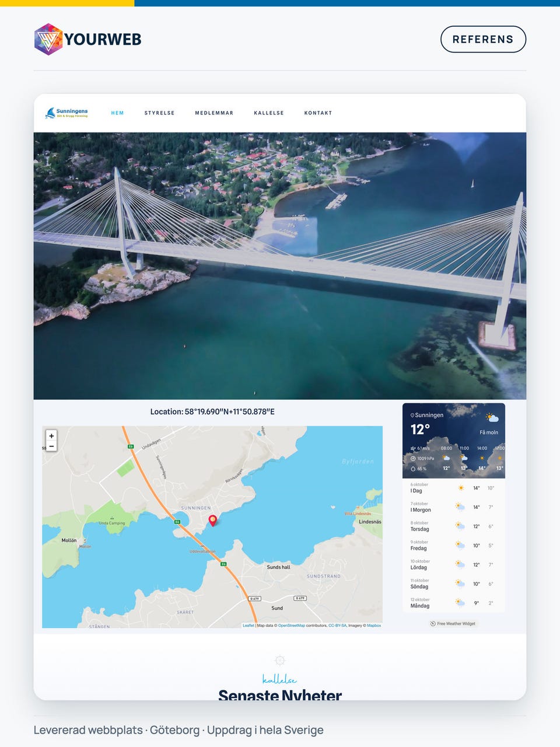
Task: Click the weather icon in the Torsdag row
Action: tap(460, 526)
